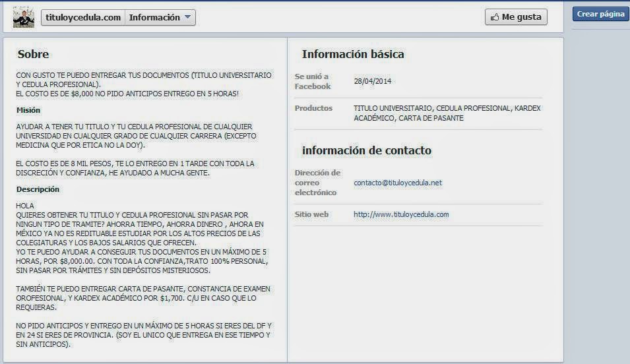Click the Se unió a Facebook label
Screen dimensions: 630x364
point(313,81)
